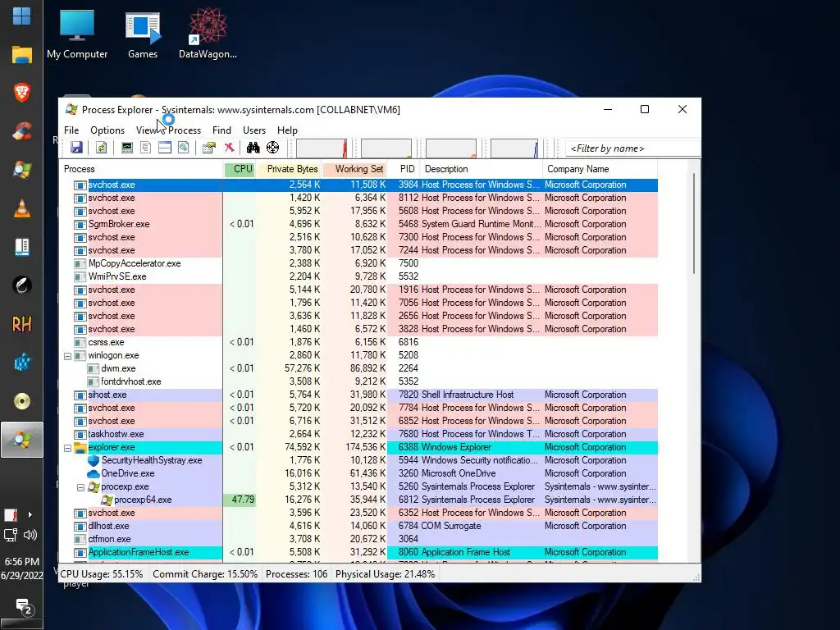Screen dimensions: 840x630
Task: Open Properties toolbar icon
Action: (x=209, y=148)
